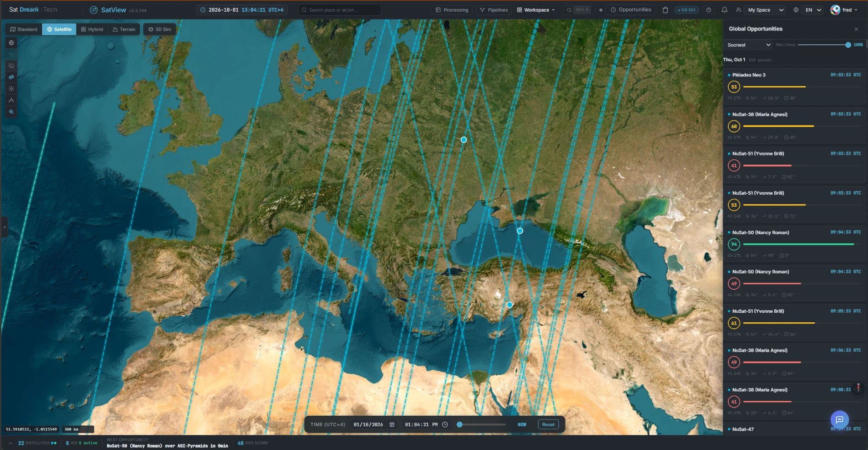Click the undo arrow in left map toolbar
Image resolution: width=868 pixels, height=450 pixels.
coord(11,54)
